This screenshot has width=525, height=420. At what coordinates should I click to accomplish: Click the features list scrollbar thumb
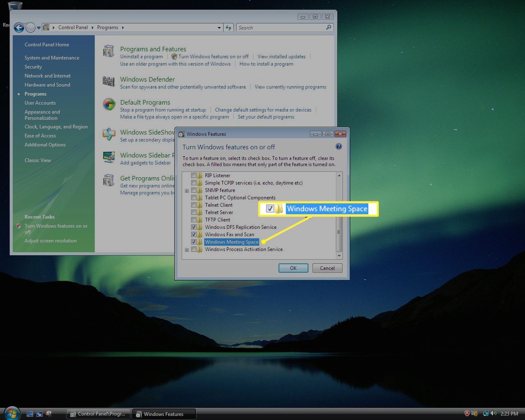(x=339, y=232)
